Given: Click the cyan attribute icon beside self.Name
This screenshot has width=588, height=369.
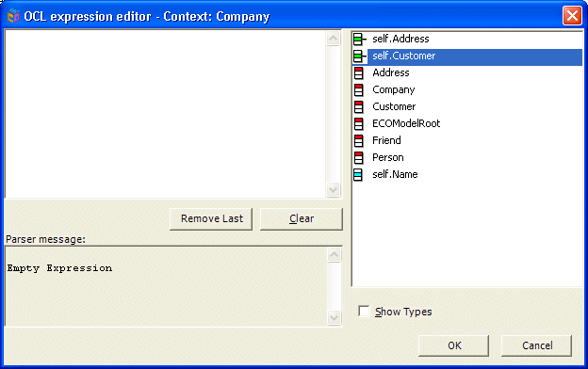Looking at the screenshot, I should (358, 174).
